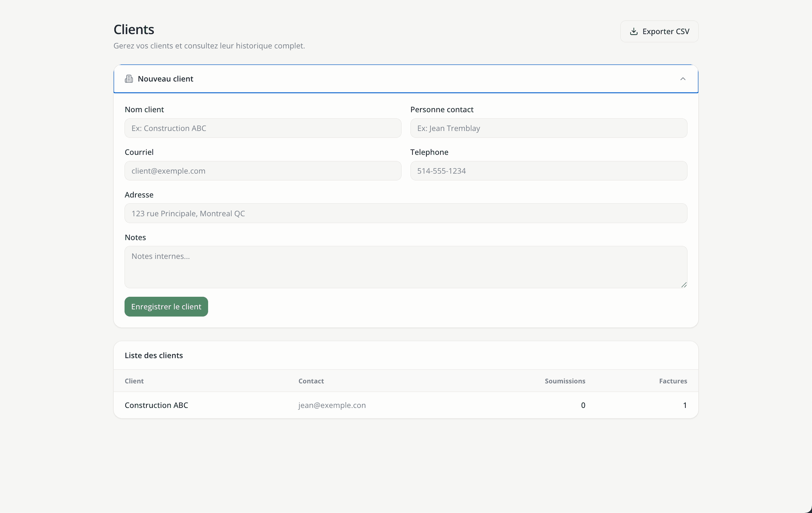Click the Factures column header
Viewport: 812px width, 513px height.
tap(673, 381)
